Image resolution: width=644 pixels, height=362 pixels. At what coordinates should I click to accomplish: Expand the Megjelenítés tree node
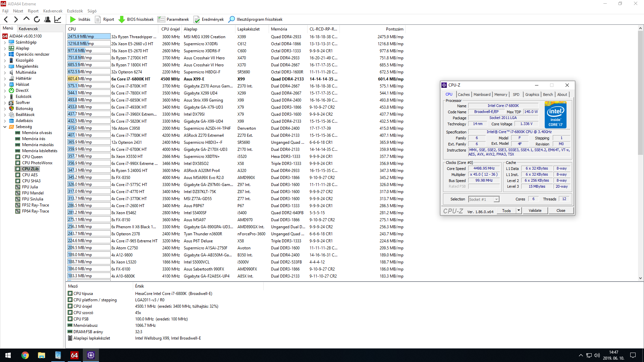pos(5,66)
